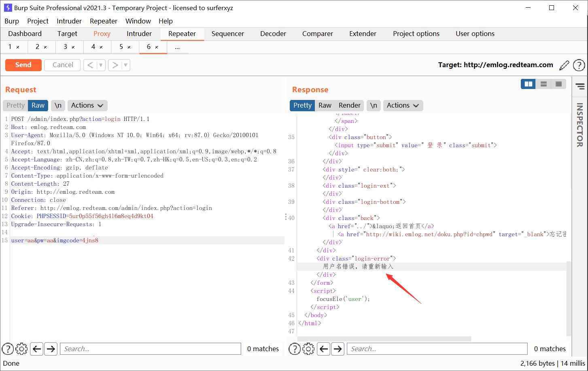Click request body line user=aa&pw=aa

(x=55, y=240)
